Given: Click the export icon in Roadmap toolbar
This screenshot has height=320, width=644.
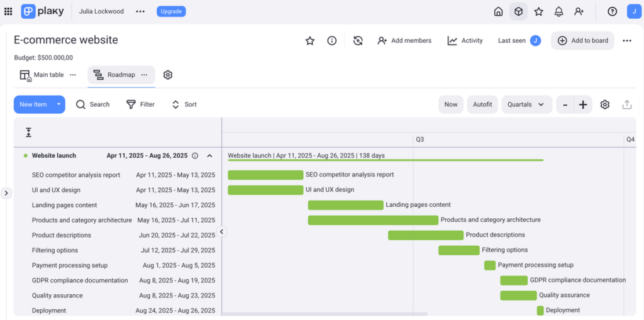Looking at the screenshot, I should (626, 104).
